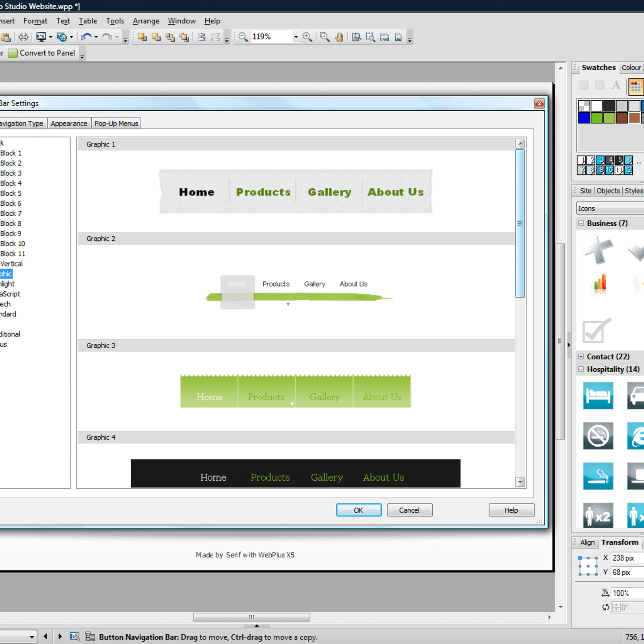The image size is (644, 644).
Task: Click the Send to Back icon
Action: click(x=156, y=37)
